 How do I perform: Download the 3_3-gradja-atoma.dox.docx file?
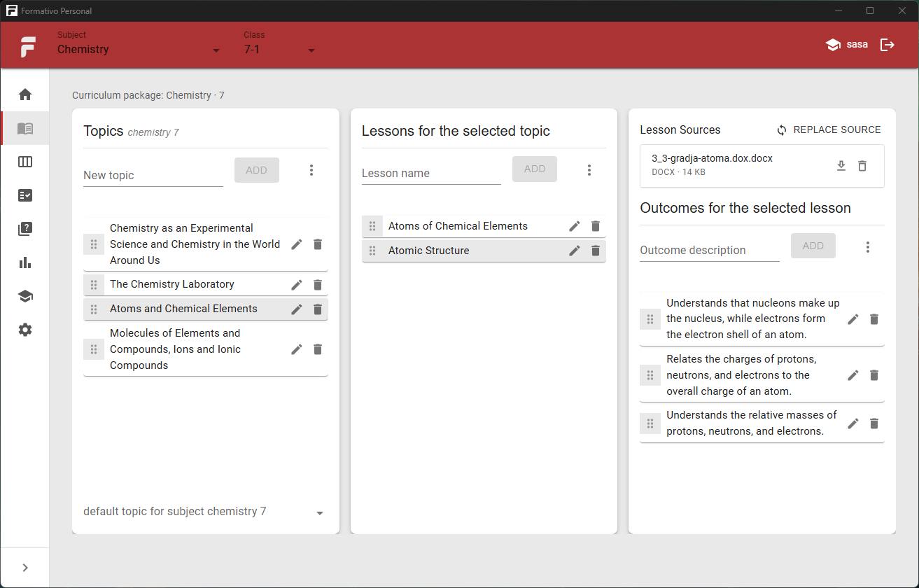(841, 166)
